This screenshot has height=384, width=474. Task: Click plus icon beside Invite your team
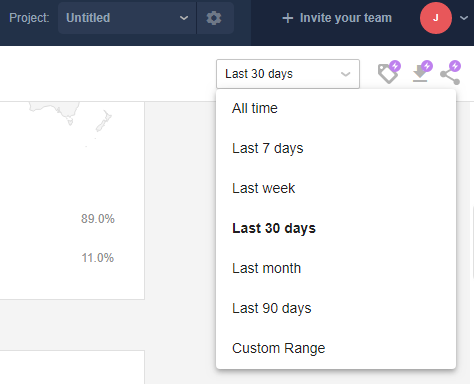tap(288, 18)
